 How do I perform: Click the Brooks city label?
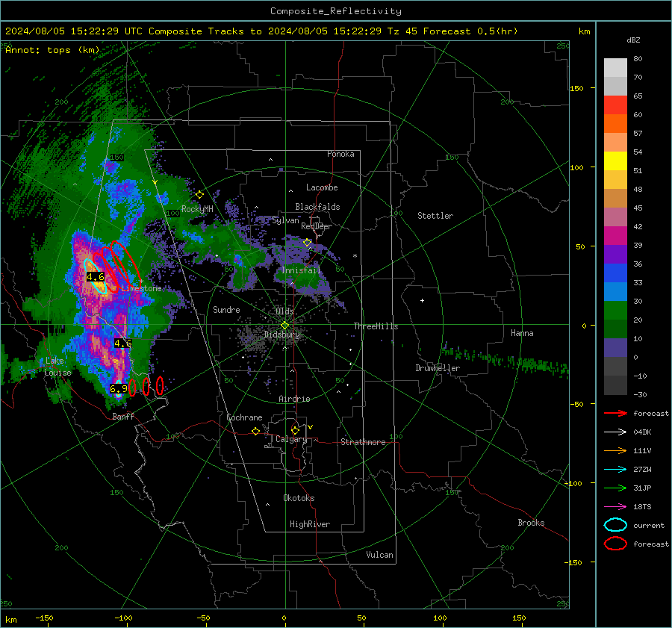coord(531,523)
